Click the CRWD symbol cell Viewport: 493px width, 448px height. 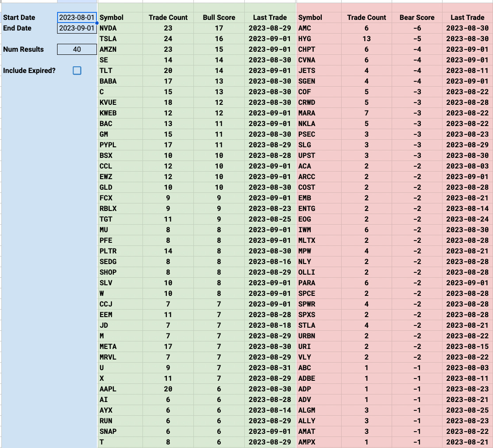pyautogui.click(x=319, y=103)
